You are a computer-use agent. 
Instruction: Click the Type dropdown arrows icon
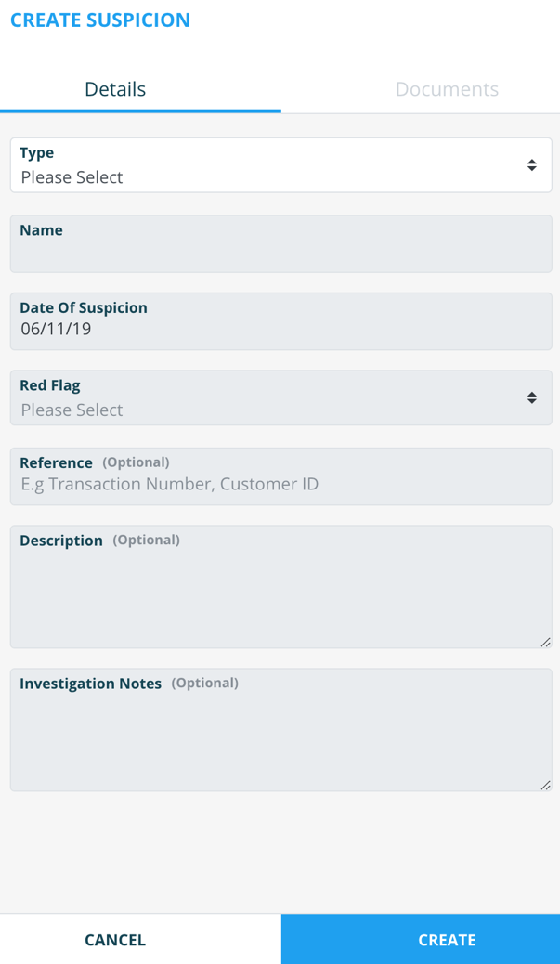[x=531, y=165]
